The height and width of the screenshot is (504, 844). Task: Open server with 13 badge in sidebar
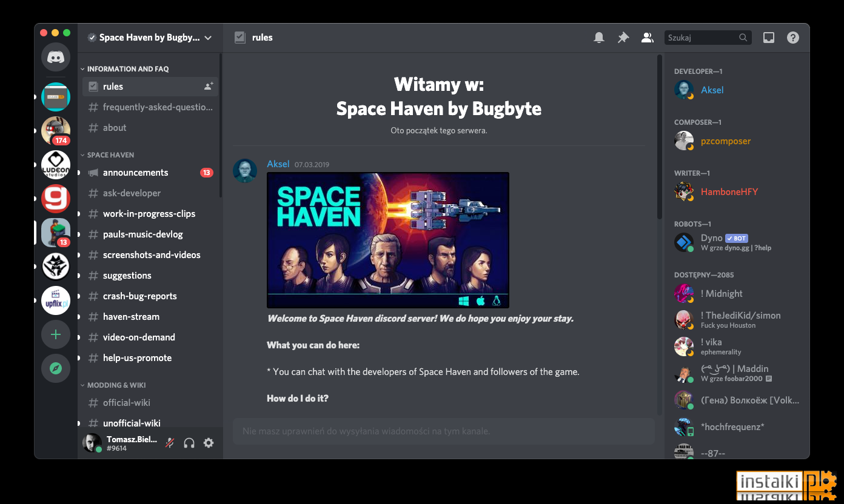pyautogui.click(x=56, y=233)
